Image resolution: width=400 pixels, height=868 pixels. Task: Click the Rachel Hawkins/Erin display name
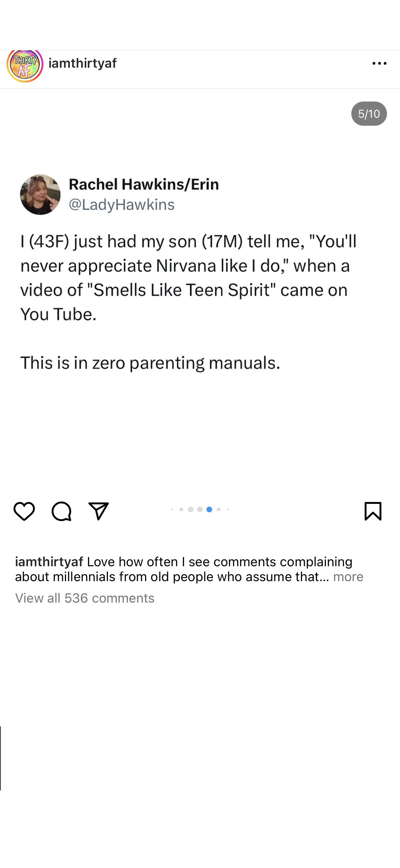pyautogui.click(x=144, y=184)
